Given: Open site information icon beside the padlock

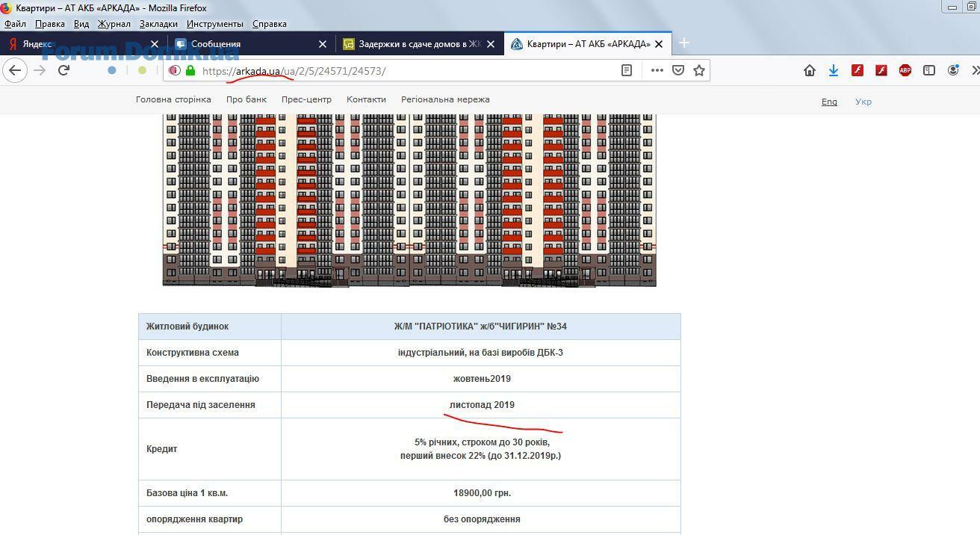Looking at the screenshot, I should (174, 70).
